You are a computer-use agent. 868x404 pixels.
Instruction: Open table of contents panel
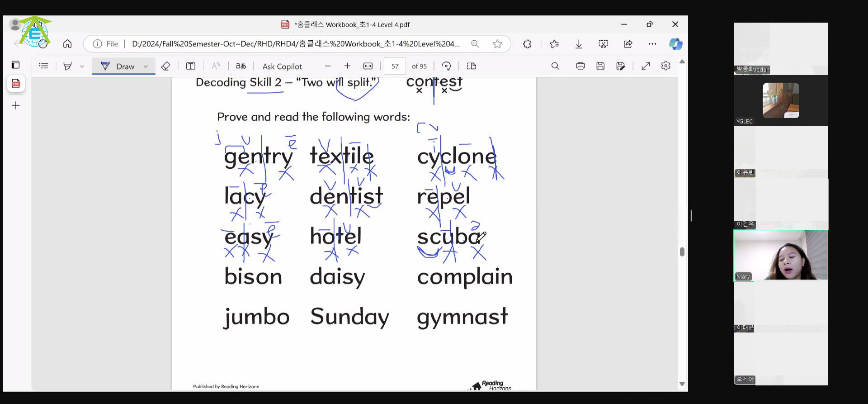[43, 66]
